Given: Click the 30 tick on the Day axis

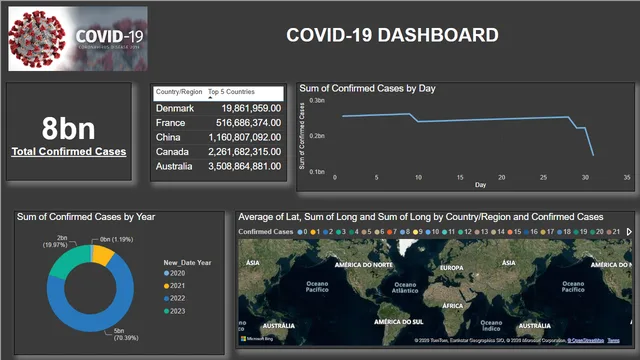Looking at the screenshot, I should tap(585, 178).
